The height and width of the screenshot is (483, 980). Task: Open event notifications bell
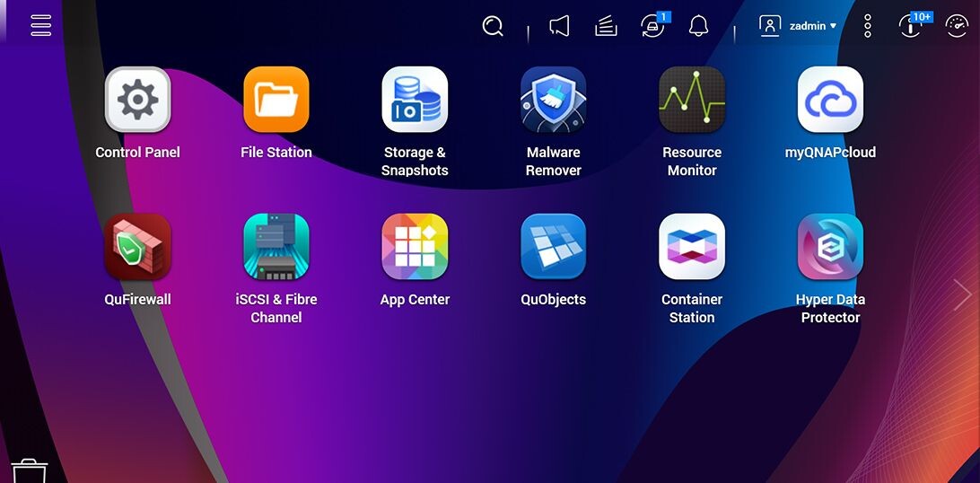699,26
